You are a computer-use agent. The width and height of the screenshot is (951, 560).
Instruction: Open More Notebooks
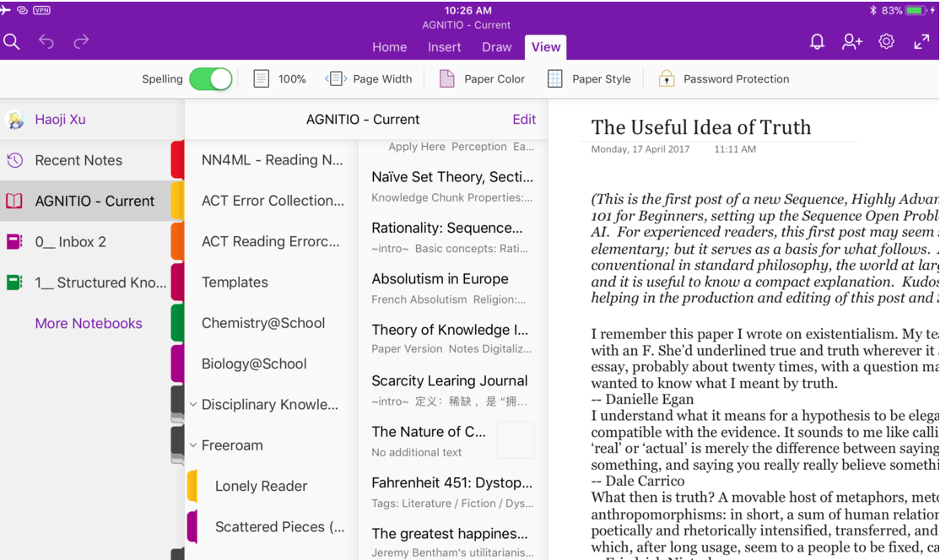coord(88,323)
